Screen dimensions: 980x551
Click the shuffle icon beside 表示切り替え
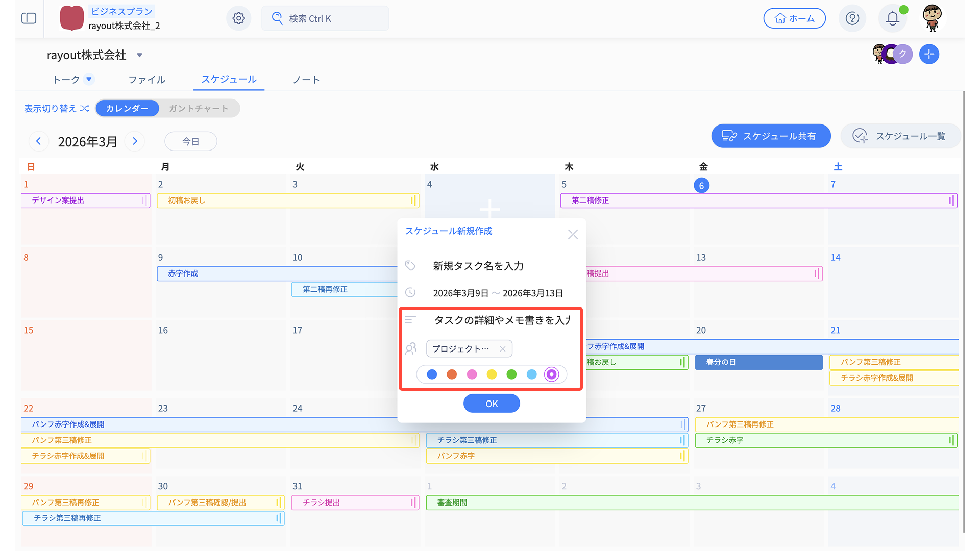[x=85, y=108]
